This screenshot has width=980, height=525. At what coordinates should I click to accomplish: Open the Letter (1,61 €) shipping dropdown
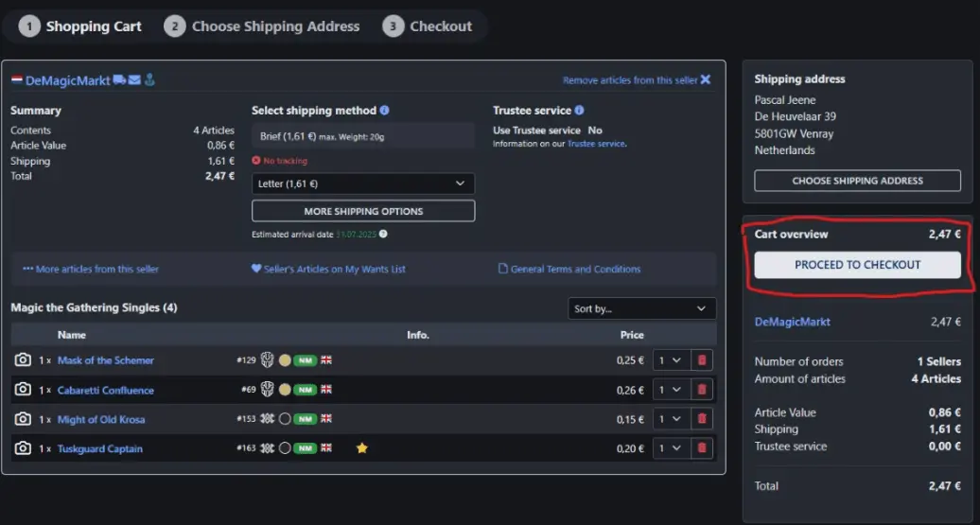[x=363, y=184]
